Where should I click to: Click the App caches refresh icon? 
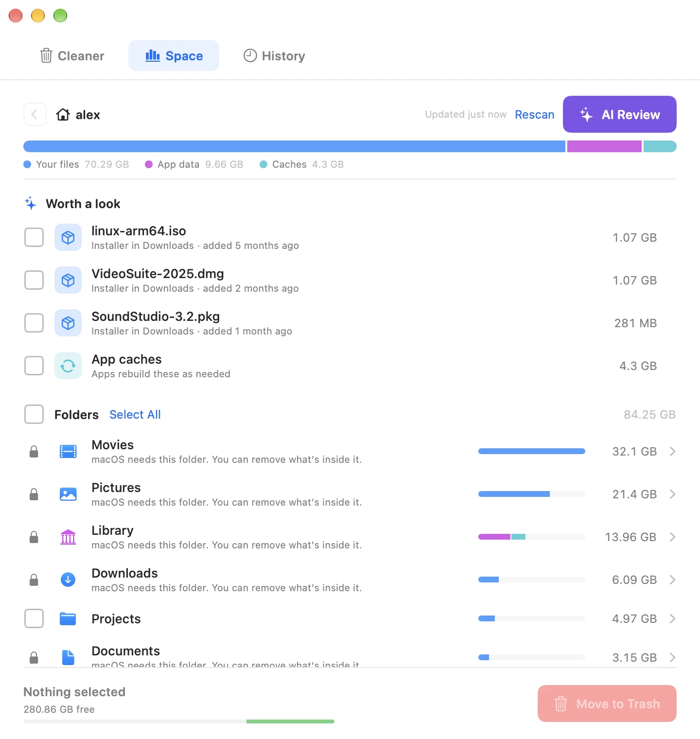coord(68,366)
